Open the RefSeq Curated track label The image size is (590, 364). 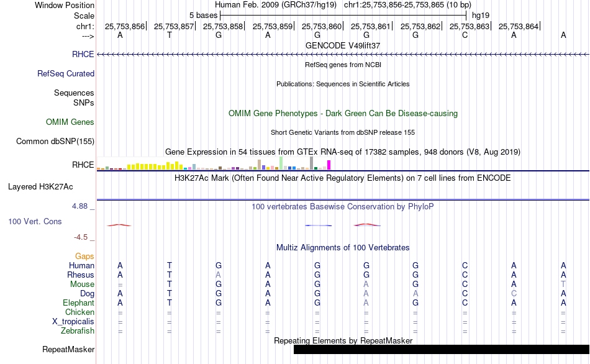(66, 73)
